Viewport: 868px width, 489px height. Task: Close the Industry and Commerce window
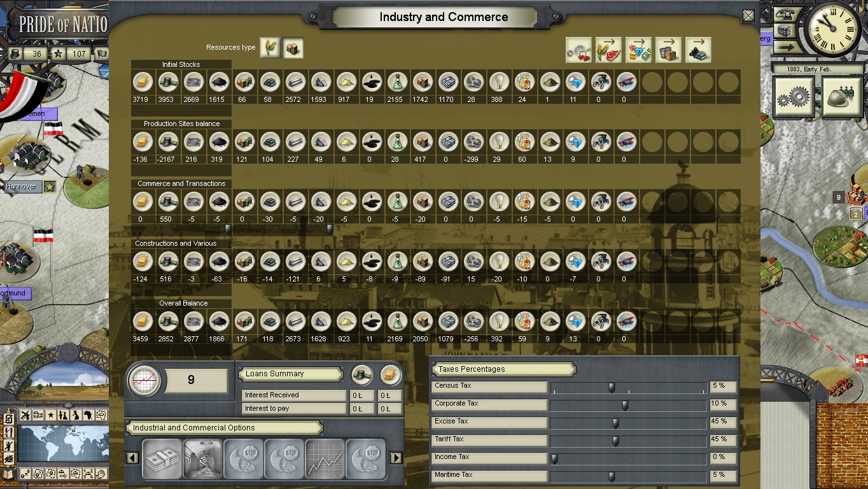coord(748,16)
